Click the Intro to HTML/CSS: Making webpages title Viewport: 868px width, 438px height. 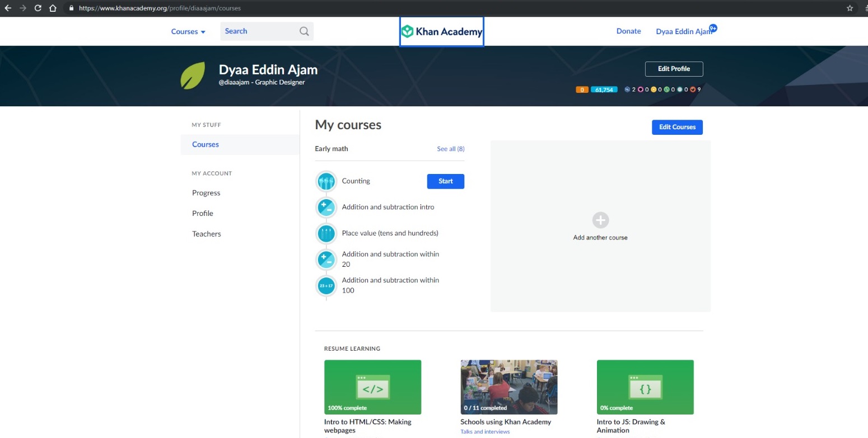[x=368, y=426]
